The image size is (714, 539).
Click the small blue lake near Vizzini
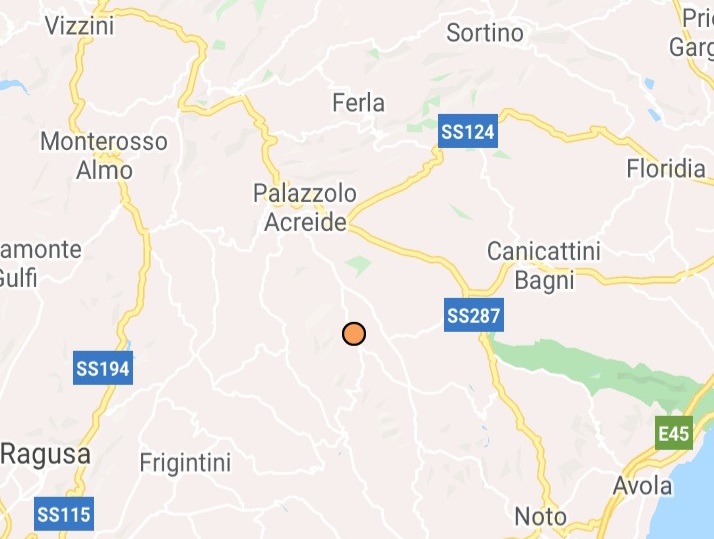(11, 86)
